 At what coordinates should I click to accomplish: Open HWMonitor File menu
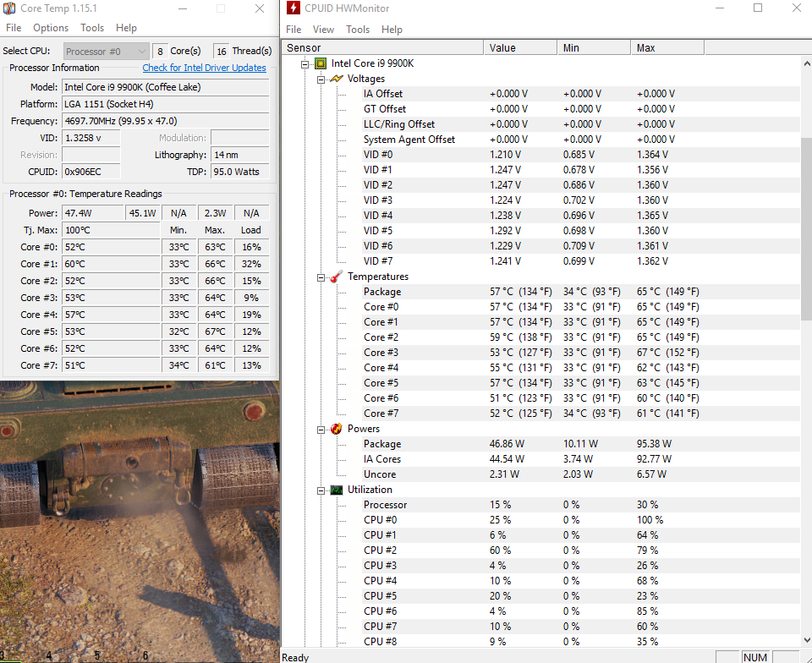click(x=294, y=30)
